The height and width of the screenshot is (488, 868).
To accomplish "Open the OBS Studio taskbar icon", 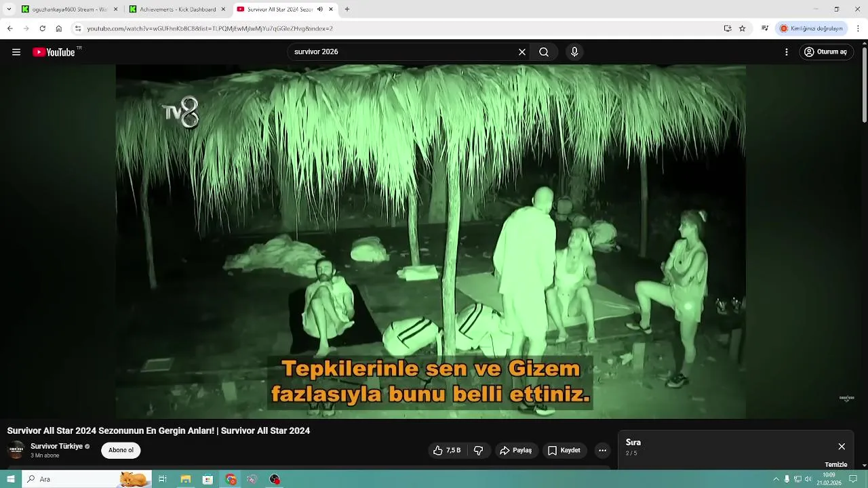I will pyautogui.click(x=275, y=479).
